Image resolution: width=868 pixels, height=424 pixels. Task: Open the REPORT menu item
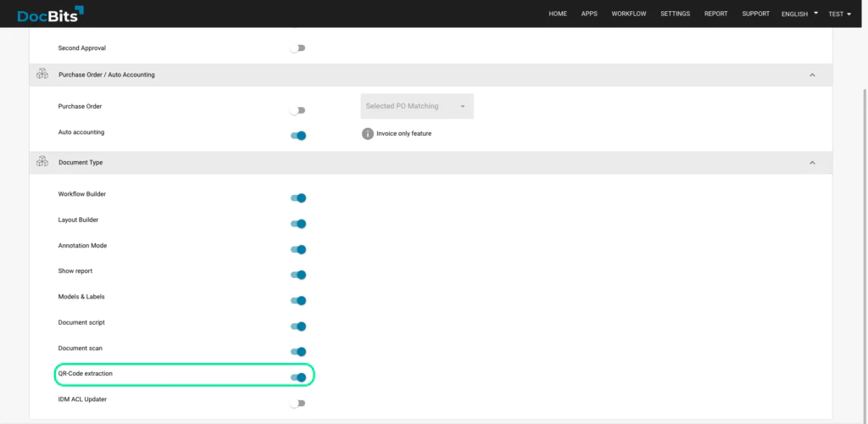pos(715,14)
